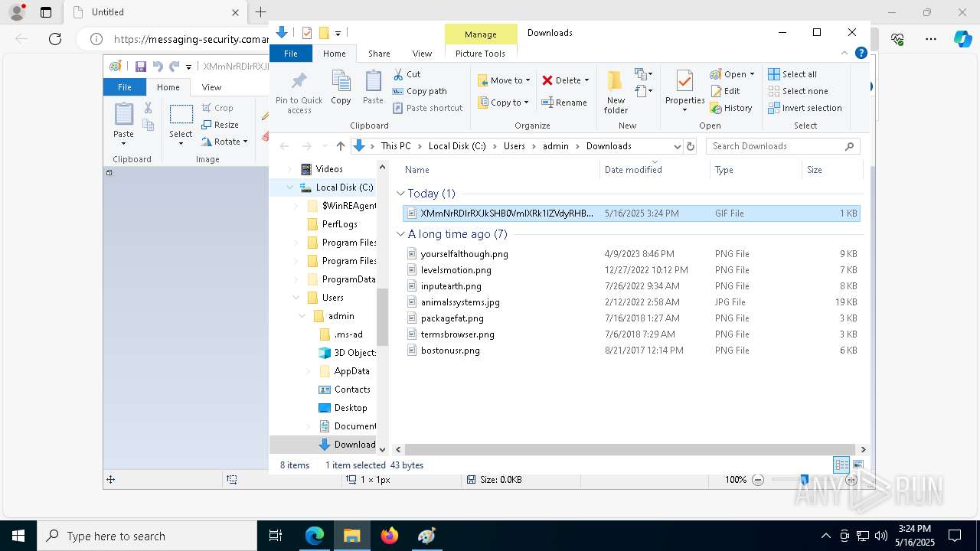Open Move to dropdown
The image size is (980, 551).
click(503, 80)
